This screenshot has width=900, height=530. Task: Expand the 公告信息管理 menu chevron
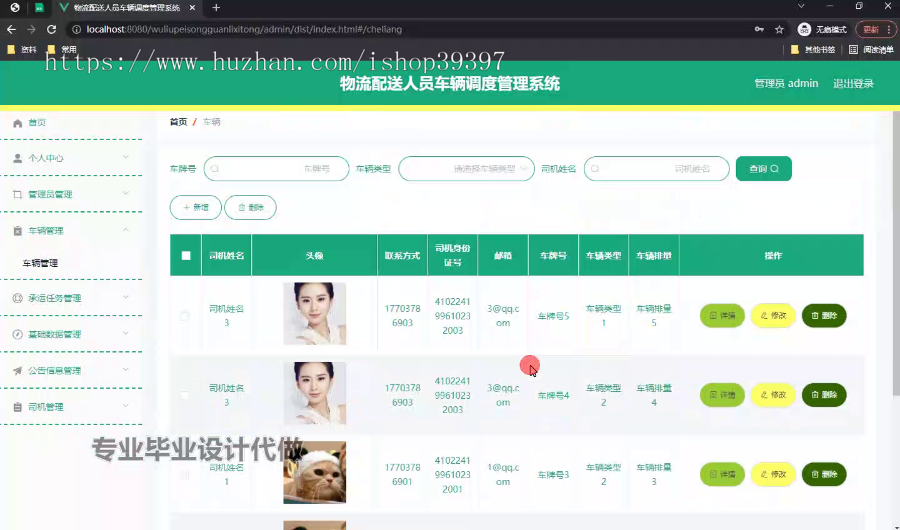(126, 369)
